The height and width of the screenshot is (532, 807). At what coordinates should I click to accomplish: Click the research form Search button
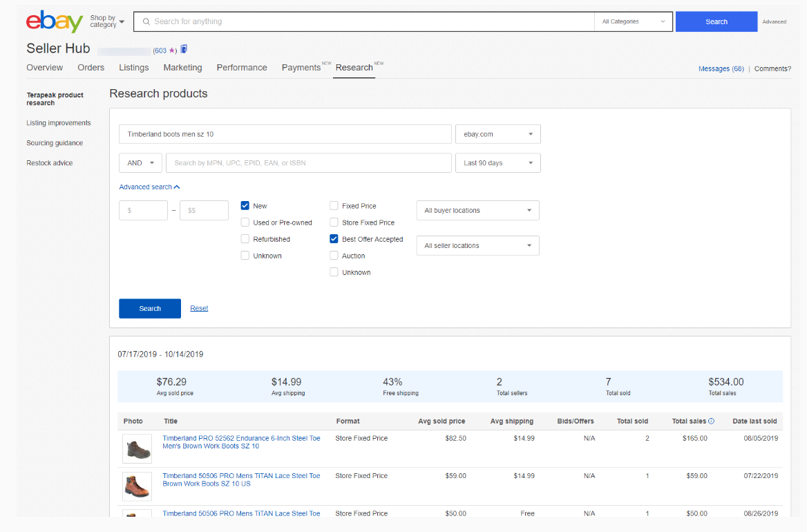pos(150,308)
